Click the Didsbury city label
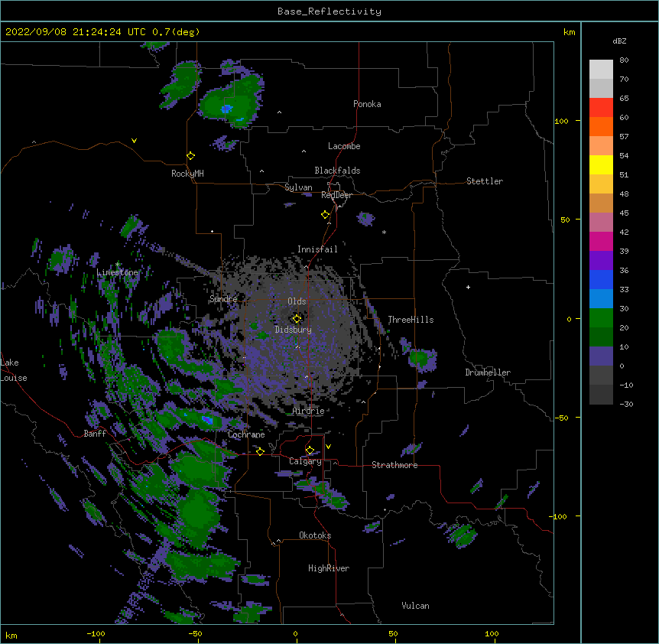The width and height of the screenshot is (659, 644). coord(294,330)
